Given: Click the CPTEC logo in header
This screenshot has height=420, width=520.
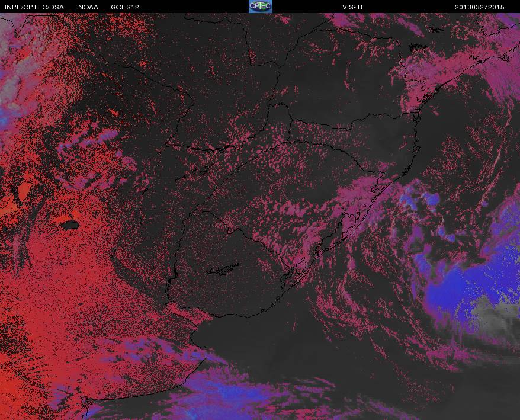Looking at the screenshot, I should (261, 7).
